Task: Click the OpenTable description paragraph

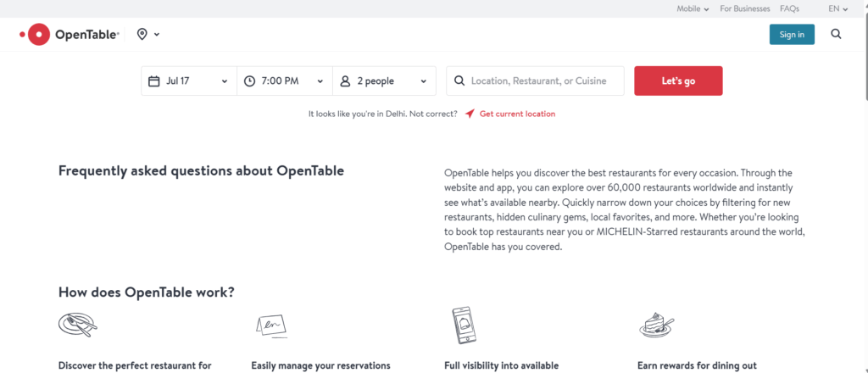Action: [x=625, y=209]
